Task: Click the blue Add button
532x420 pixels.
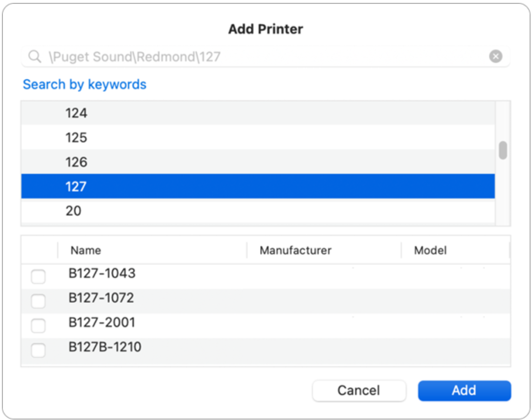Action: click(x=464, y=390)
